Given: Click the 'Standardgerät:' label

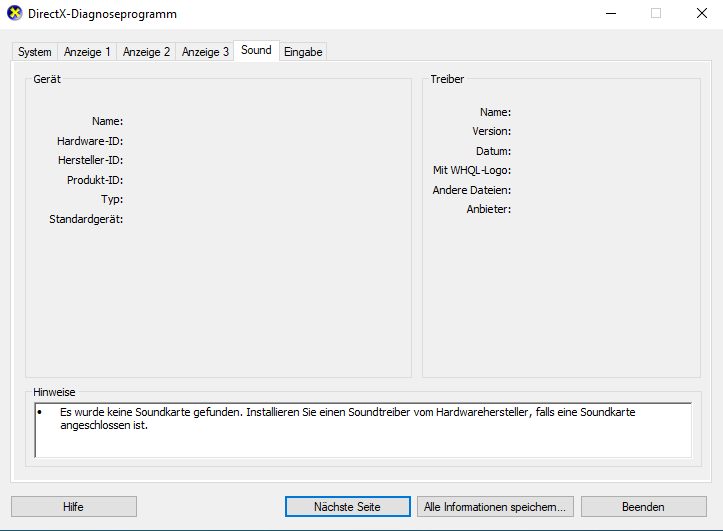Looking at the screenshot, I should coord(86,219).
